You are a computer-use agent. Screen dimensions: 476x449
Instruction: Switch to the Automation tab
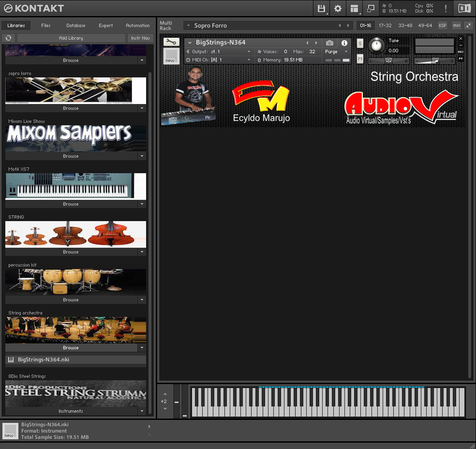138,26
